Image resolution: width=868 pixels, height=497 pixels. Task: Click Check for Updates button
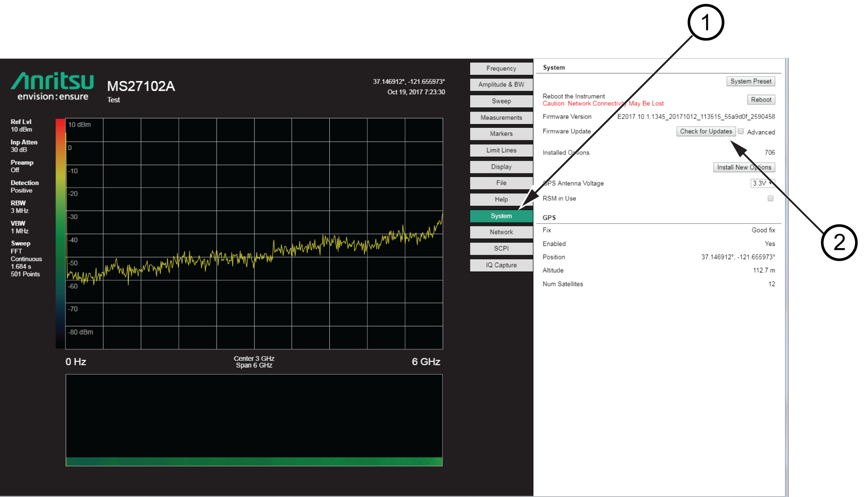click(x=705, y=132)
